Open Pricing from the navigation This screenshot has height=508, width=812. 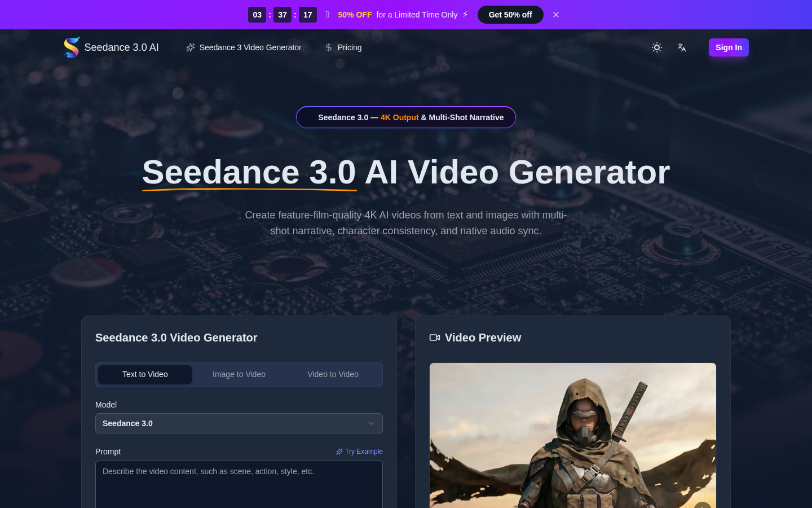pyautogui.click(x=349, y=47)
